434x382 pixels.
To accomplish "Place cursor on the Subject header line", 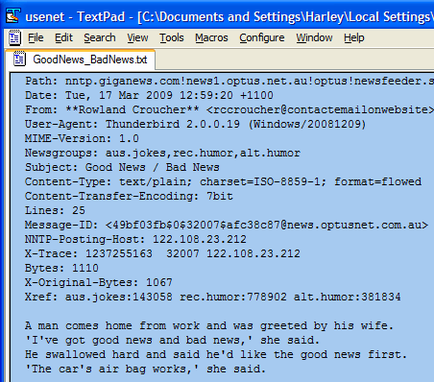I will pos(122,167).
